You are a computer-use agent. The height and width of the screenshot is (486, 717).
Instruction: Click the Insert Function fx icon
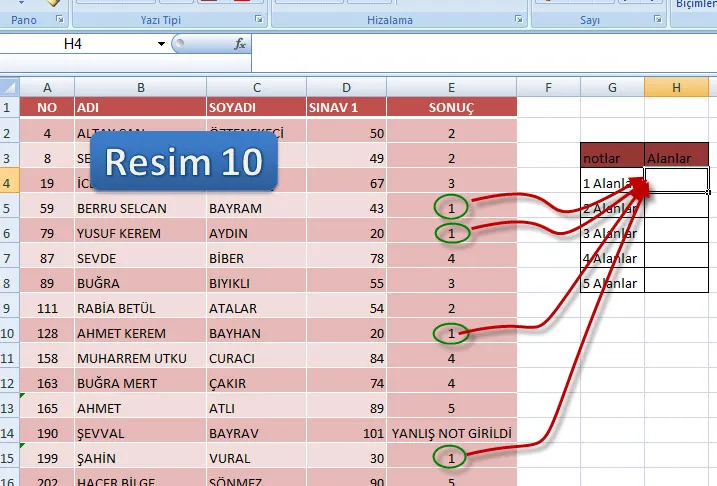[x=240, y=44]
